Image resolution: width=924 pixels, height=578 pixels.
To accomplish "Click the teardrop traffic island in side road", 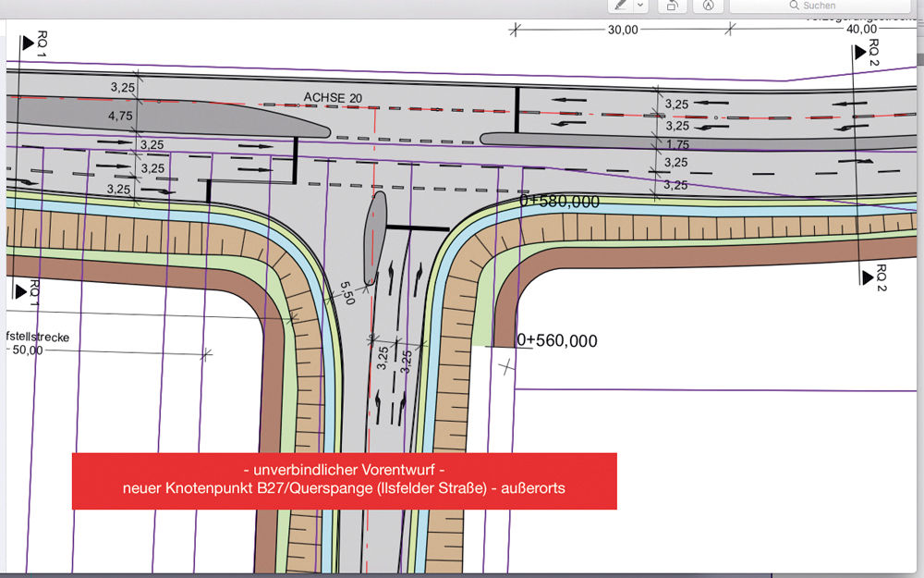I will coord(374,236).
